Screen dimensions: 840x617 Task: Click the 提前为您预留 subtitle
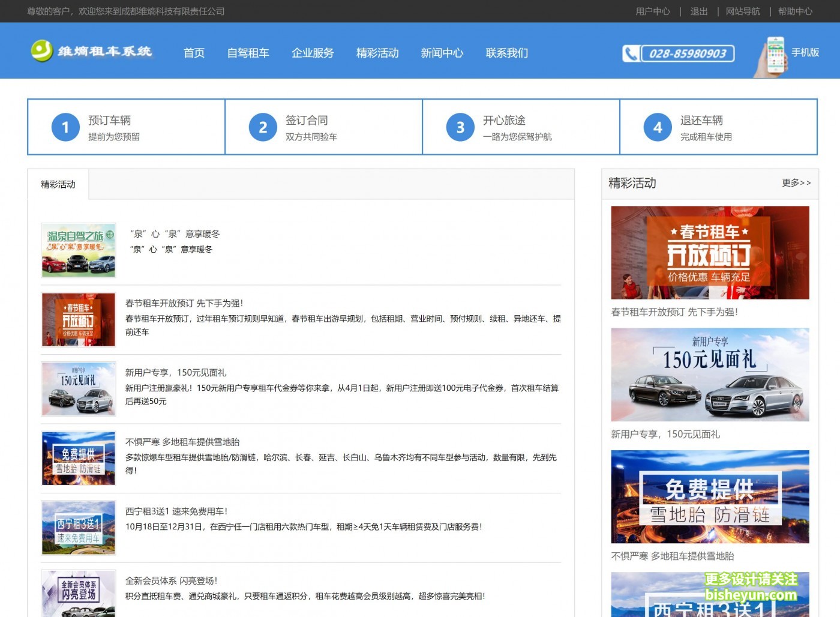(x=114, y=137)
